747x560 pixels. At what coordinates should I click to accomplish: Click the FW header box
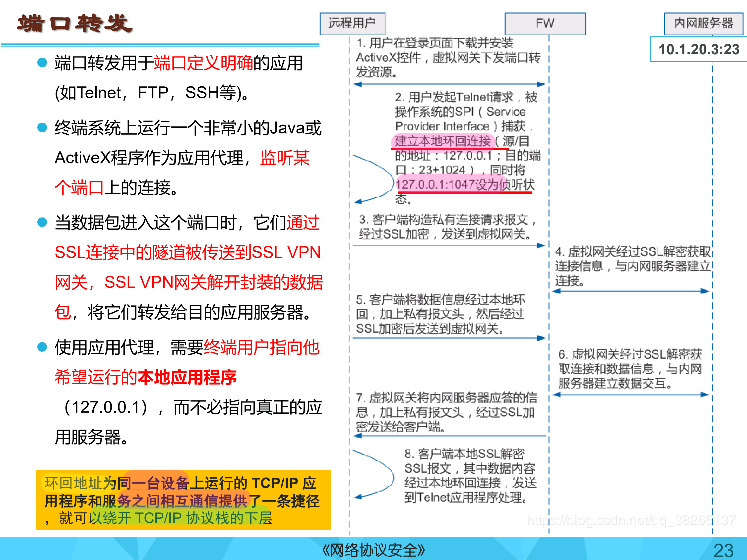[x=545, y=23]
